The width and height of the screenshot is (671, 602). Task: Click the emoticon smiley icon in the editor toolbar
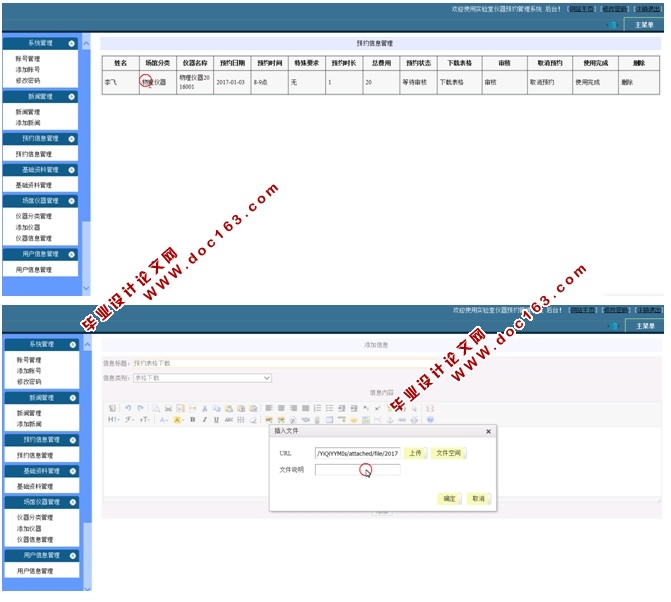coord(354,420)
